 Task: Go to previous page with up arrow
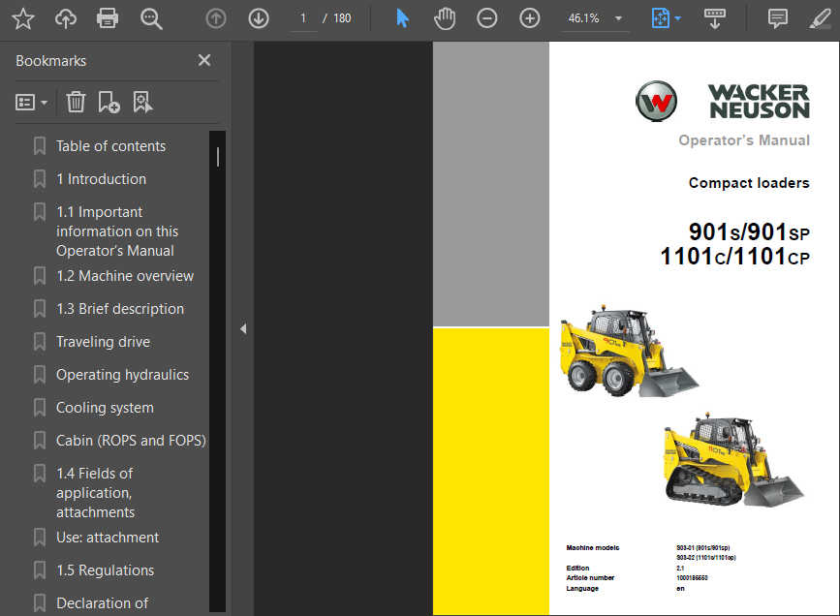click(216, 18)
